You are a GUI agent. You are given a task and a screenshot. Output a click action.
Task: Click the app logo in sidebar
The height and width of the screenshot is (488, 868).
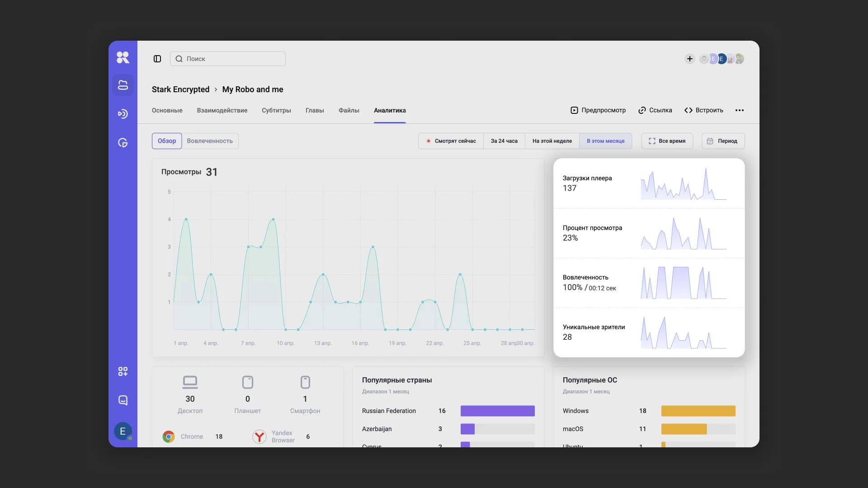(x=123, y=57)
